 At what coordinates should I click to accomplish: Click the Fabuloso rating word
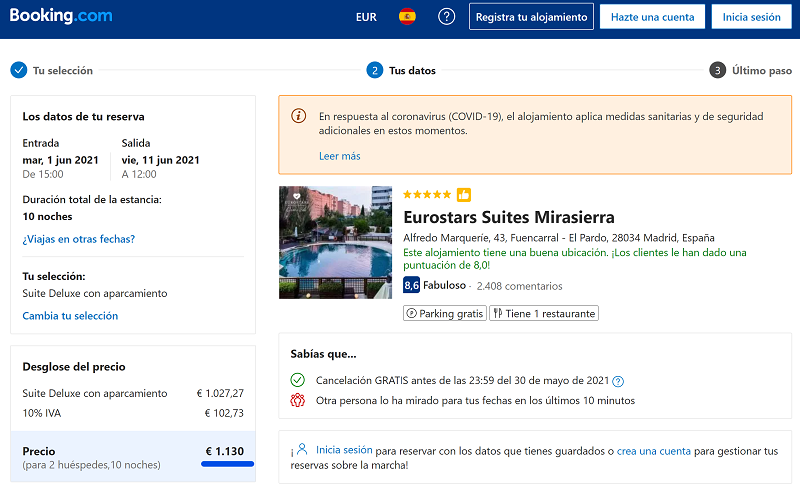pos(444,285)
